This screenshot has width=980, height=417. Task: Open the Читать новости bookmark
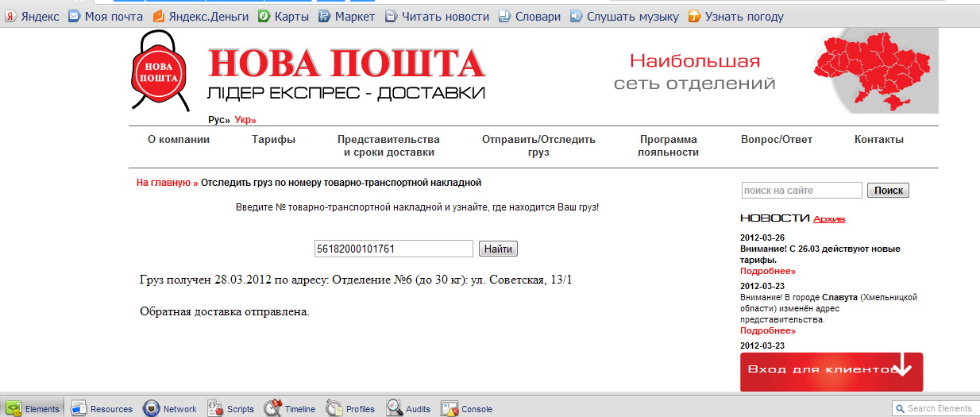(x=437, y=16)
